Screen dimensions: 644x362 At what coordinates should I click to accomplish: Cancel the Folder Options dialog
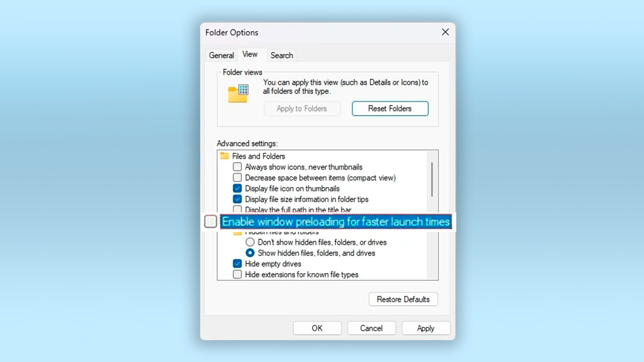tap(371, 328)
